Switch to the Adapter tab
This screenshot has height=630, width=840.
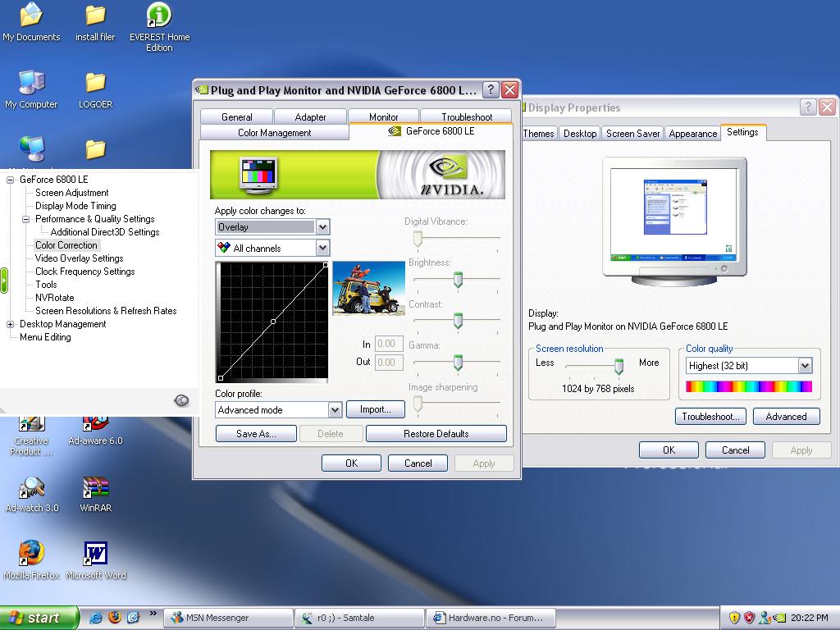(x=310, y=116)
